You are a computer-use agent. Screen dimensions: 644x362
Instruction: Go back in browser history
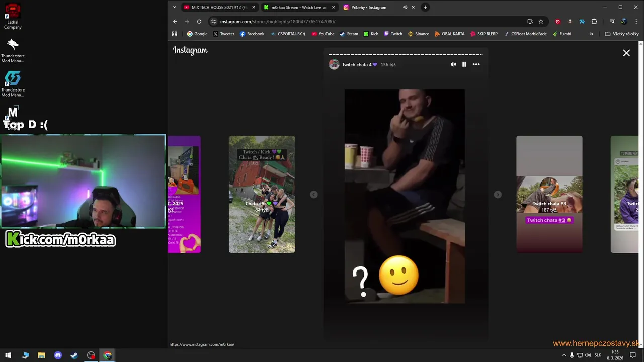[x=175, y=22]
